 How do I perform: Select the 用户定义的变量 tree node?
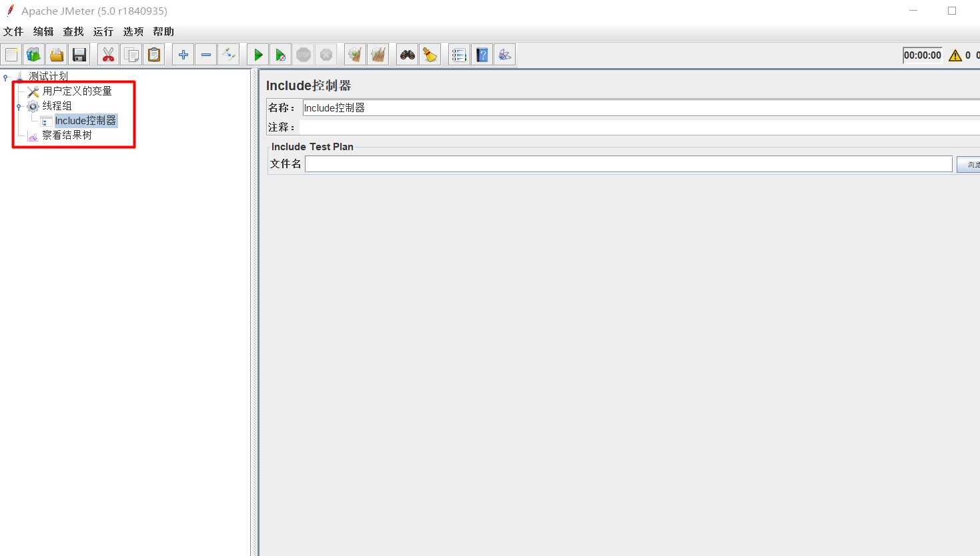pos(77,91)
